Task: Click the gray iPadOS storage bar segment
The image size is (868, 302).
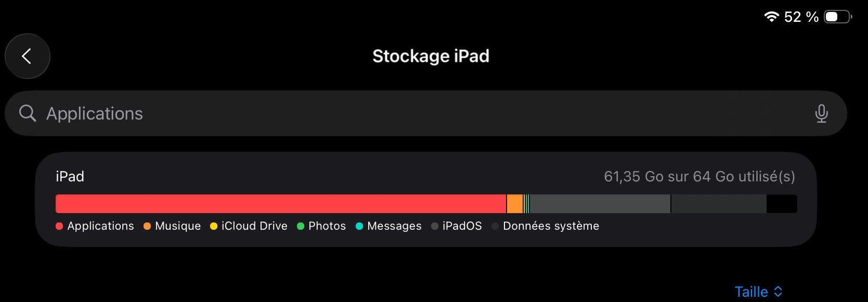Action: pos(600,204)
